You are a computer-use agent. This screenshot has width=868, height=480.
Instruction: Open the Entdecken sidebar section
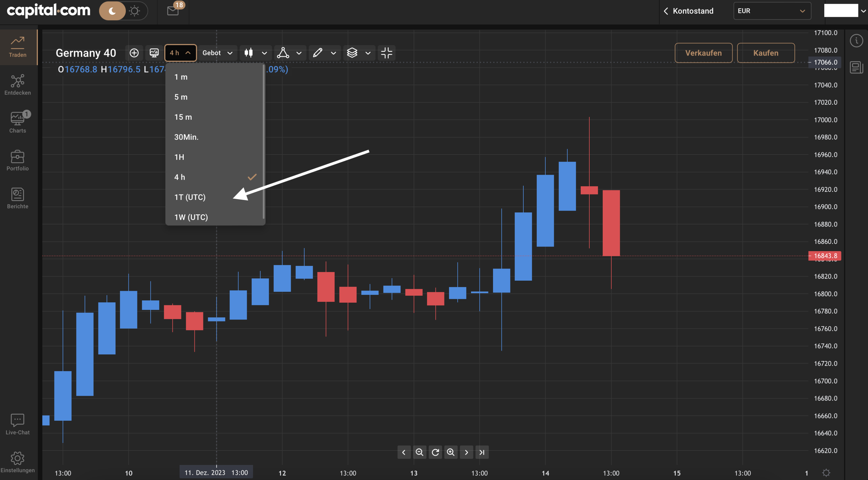point(18,84)
